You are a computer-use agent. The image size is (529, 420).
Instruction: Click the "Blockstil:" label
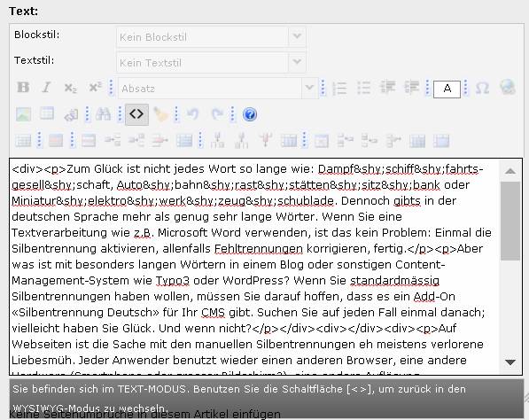(x=37, y=35)
